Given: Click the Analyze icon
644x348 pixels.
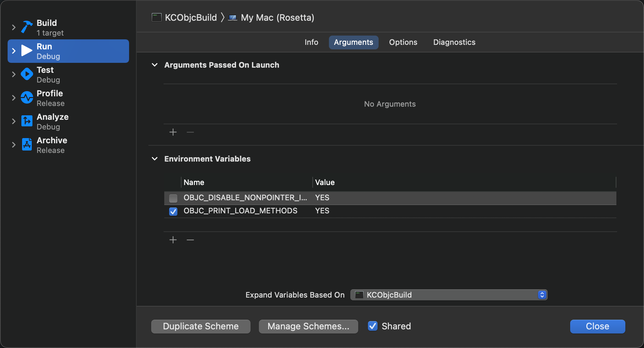Looking at the screenshot, I should pos(27,121).
